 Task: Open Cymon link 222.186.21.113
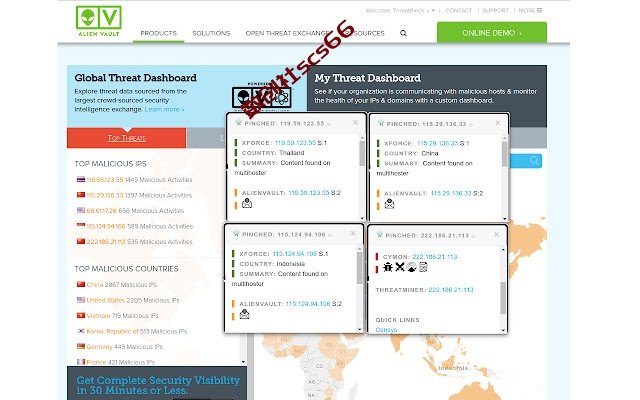coord(435,257)
